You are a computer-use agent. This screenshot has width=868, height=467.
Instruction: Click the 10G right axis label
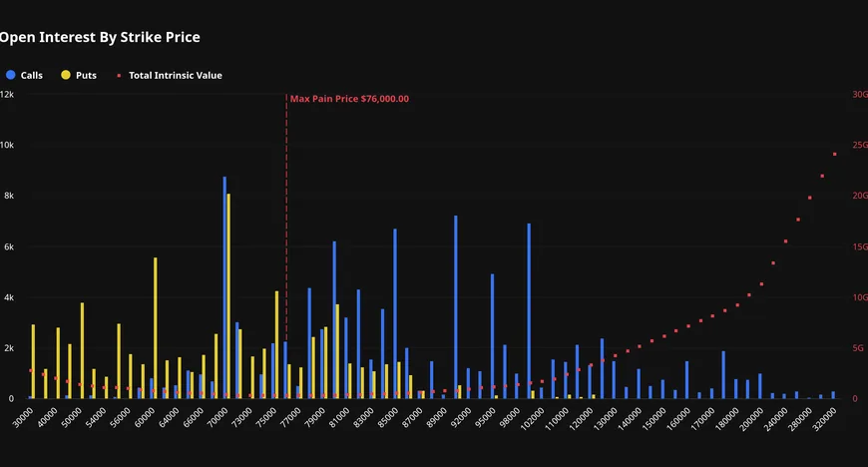pyautogui.click(x=860, y=297)
